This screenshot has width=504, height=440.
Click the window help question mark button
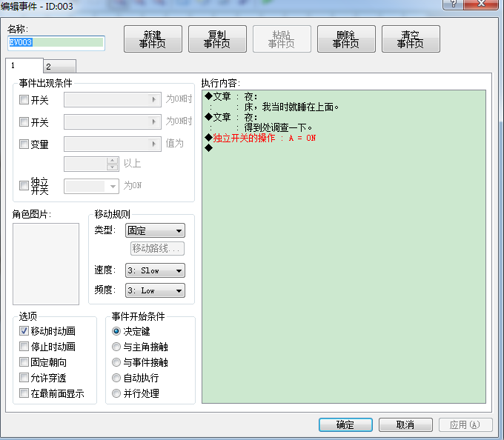point(453,4)
